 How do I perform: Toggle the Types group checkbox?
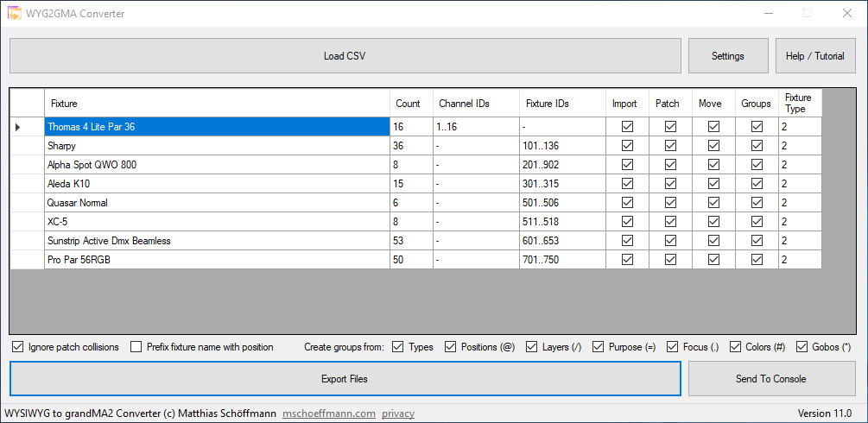point(398,347)
